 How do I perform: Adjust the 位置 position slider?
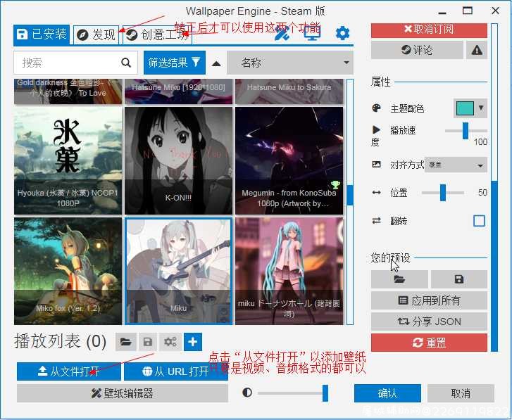(443, 193)
